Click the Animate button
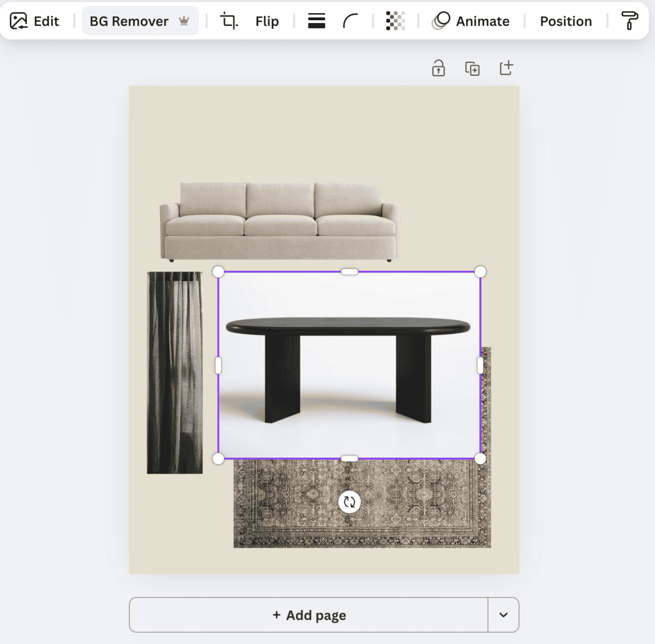This screenshot has width=655, height=644. tap(471, 21)
